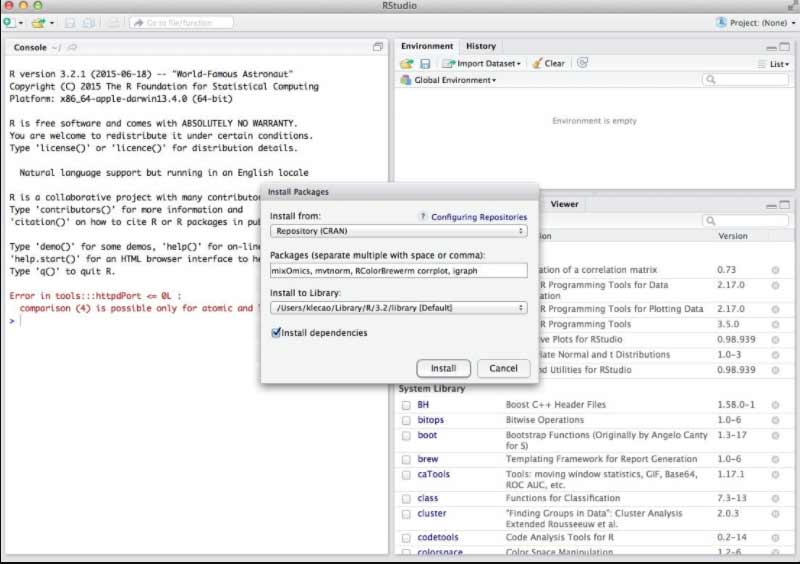The image size is (800, 564).
Task: Click the console prompt input line
Action: click(196, 321)
